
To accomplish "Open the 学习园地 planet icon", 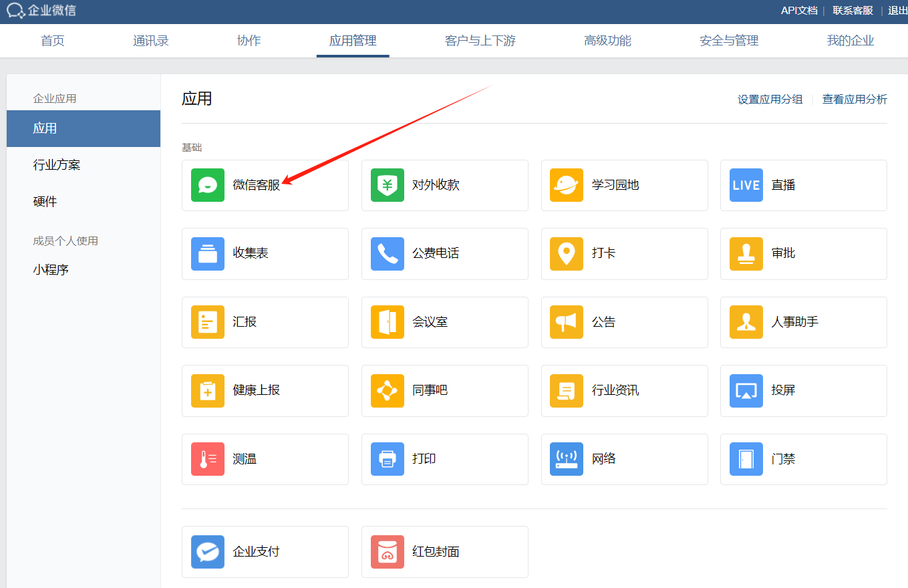I will point(567,185).
